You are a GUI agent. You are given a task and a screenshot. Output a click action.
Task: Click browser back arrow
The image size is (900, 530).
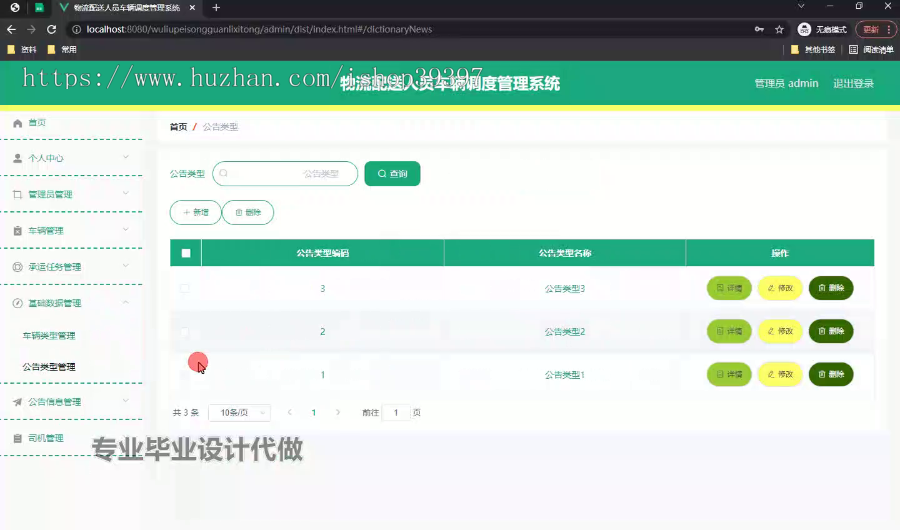[x=11, y=29]
